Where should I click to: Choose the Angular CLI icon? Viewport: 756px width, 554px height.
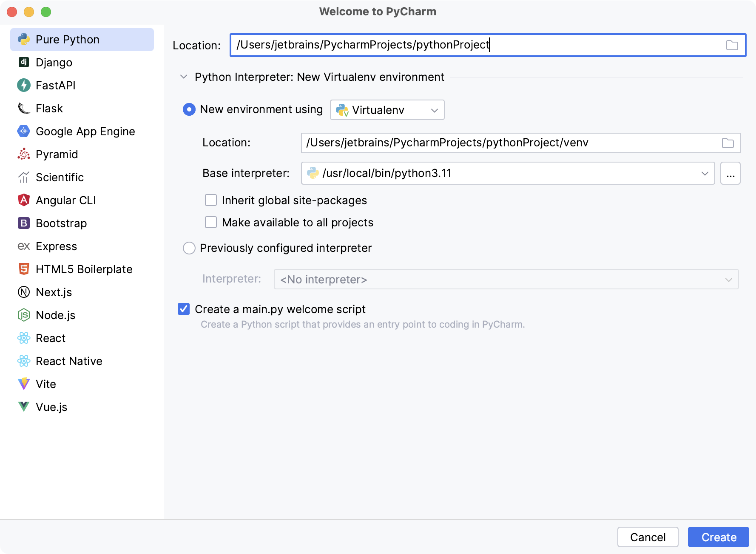pyautogui.click(x=24, y=200)
